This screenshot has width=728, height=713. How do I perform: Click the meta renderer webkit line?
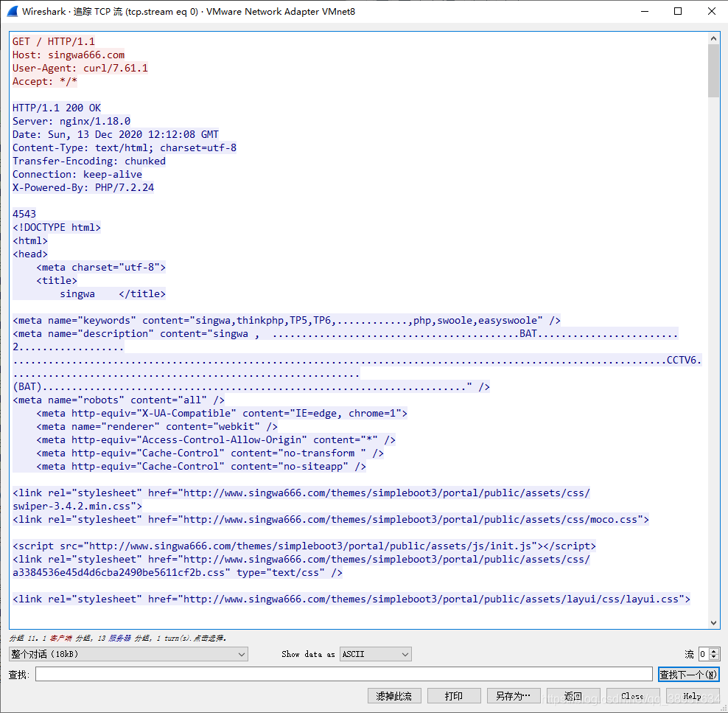[157, 426]
